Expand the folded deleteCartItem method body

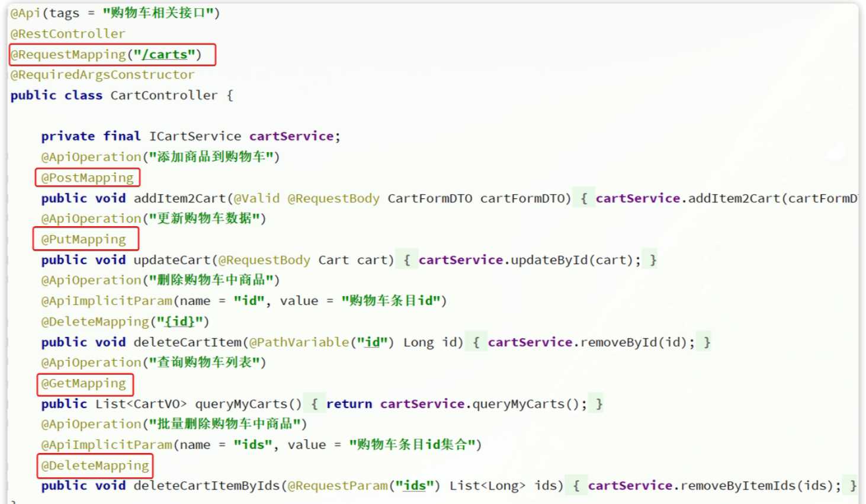pos(476,342)
